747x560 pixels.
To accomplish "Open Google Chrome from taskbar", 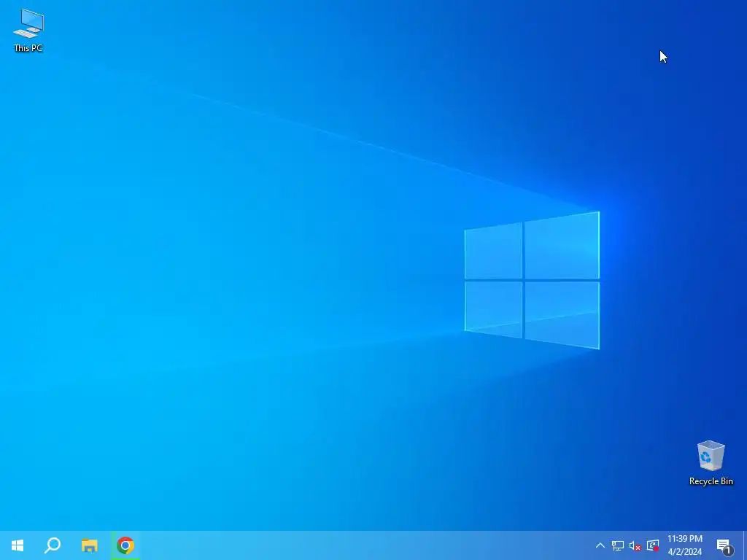I will pos(125,545).
